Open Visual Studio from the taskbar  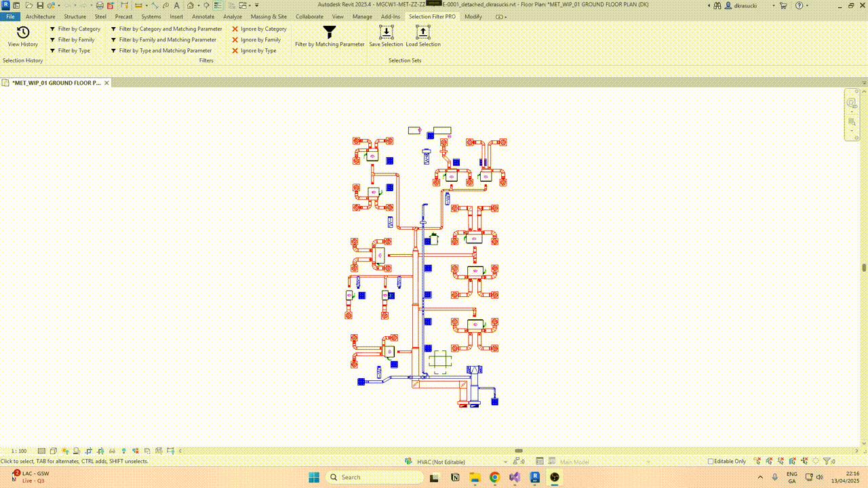pos(515,477)
